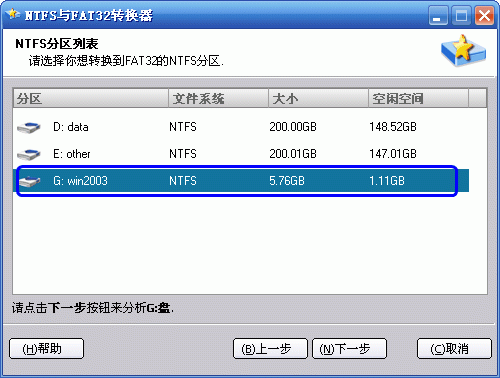500x378 pixels.
Task: Proceed with the (N)下一步 button
Action: [x=349, y=349]
